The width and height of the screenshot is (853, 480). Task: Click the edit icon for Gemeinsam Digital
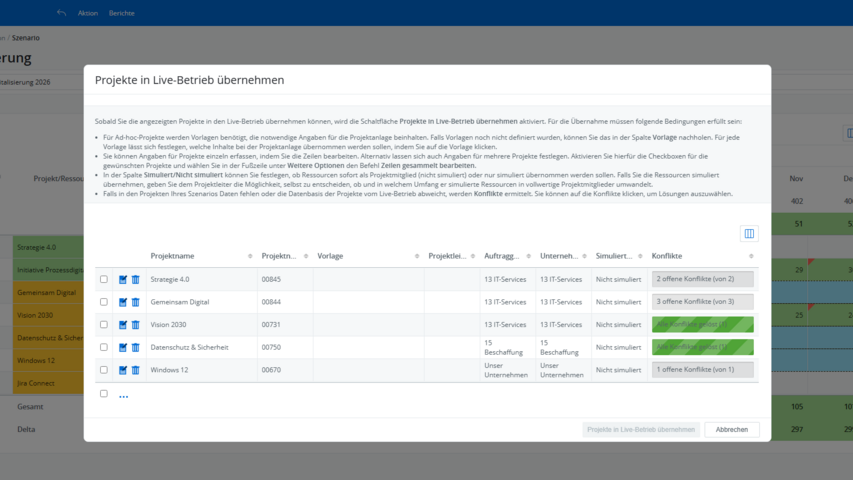tap(123, 302)
